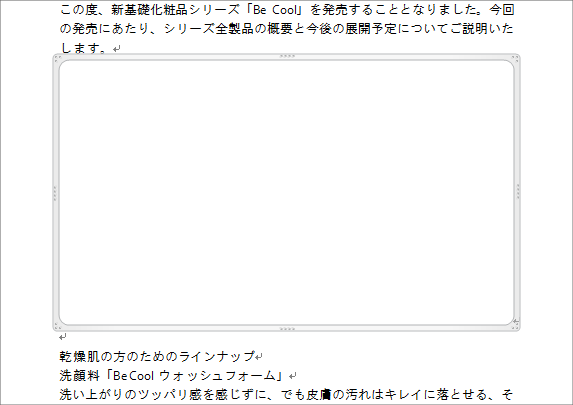Image resolution: width=573 pixels, height=405 pixels.
Task: Click the left-middle resize handle of the frame
Action: tap(55, 193)
